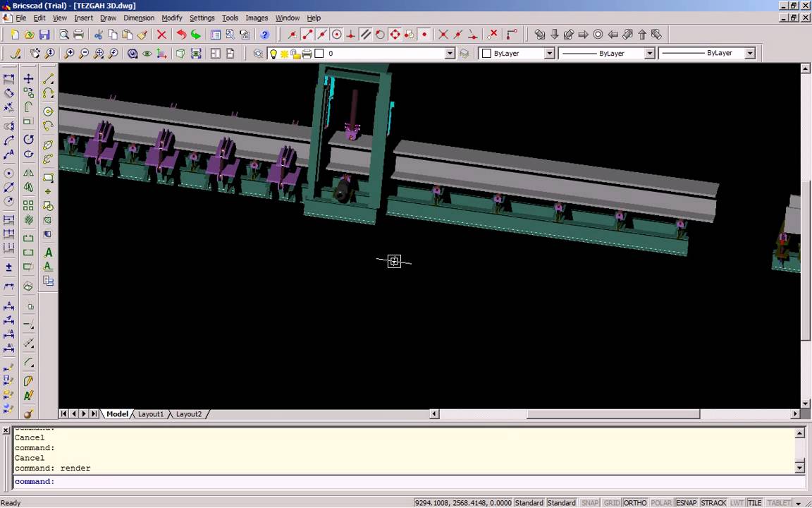Choose the Circle tool in the draw toolbar

click(x=48, y=111)
